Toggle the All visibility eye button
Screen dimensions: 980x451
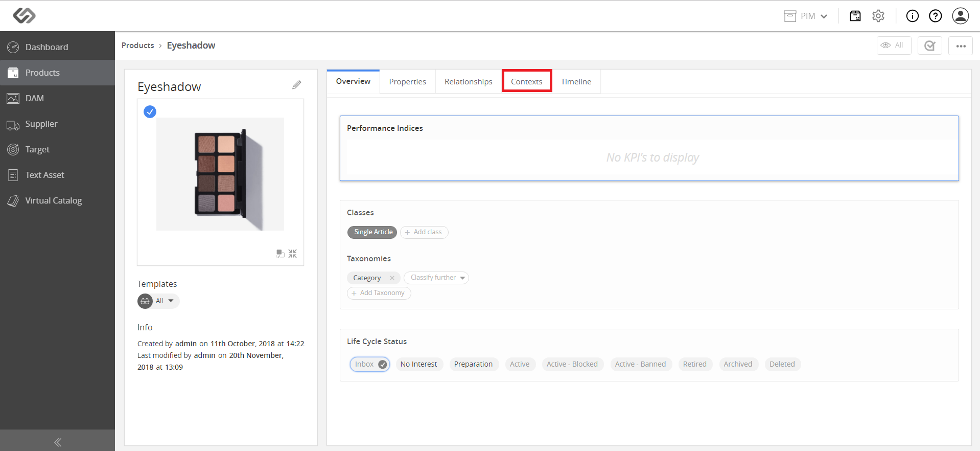pyautogui.click(x=894, y=46)
